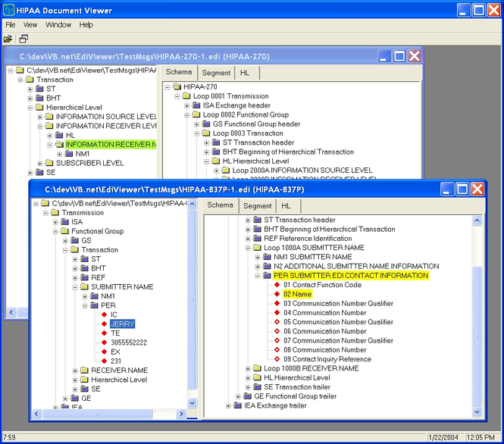Screen dimensions: 504x444
Task: Select 3055552222 value in PER segment
Action: (129, 342)
